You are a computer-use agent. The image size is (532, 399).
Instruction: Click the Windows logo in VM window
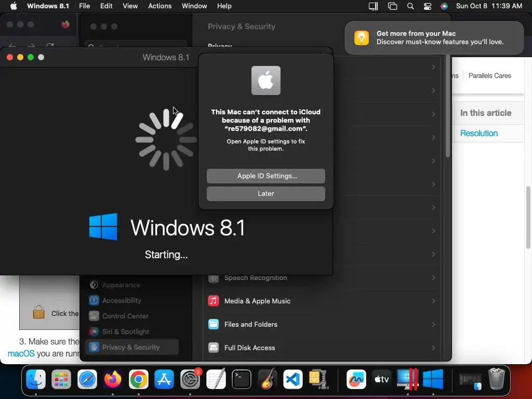click(103, 227)
